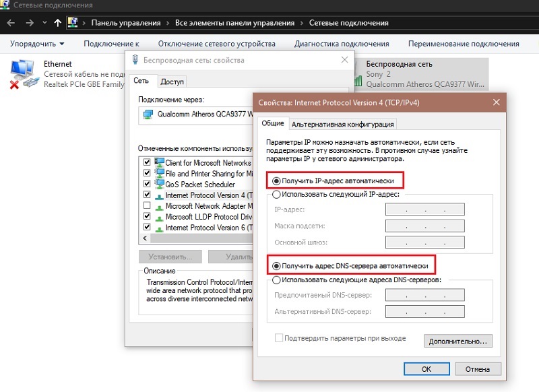
Task: Click the Up folder arrow
Action: (58, 22)
